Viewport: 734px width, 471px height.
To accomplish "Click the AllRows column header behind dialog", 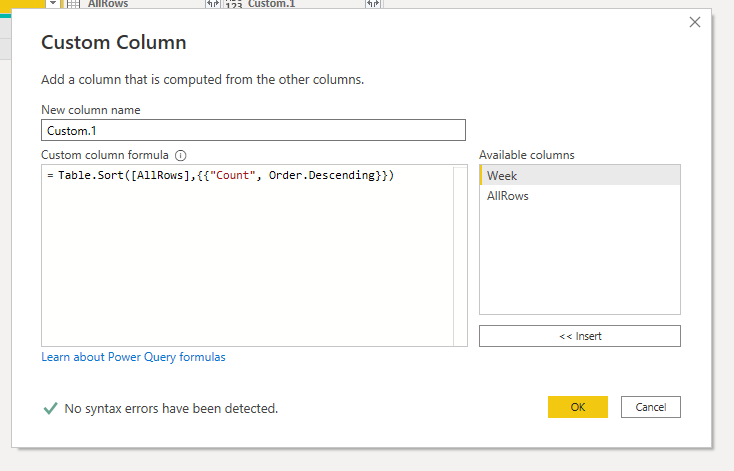I will [x=108, y=4].
